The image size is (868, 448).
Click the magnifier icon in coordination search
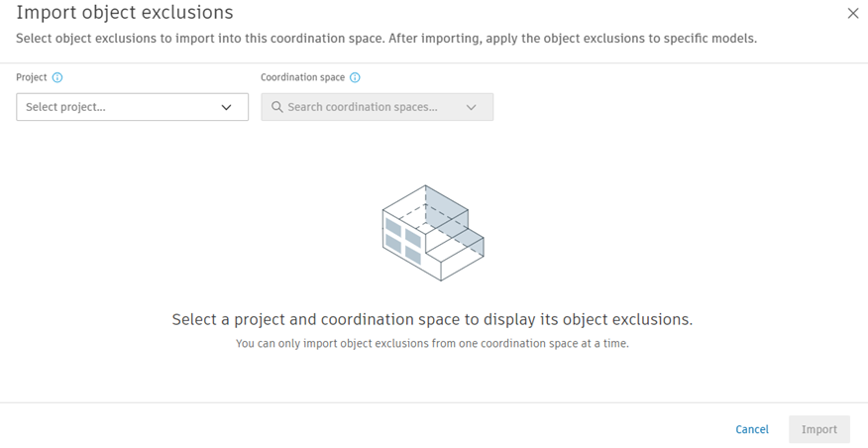[276, 107]
